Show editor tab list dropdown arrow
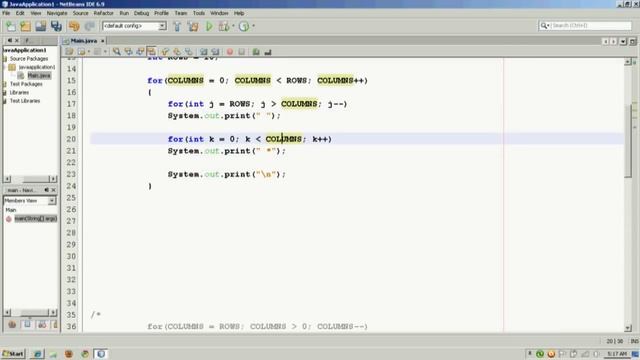Screen dimensions: 640x360 pos(623,42)
